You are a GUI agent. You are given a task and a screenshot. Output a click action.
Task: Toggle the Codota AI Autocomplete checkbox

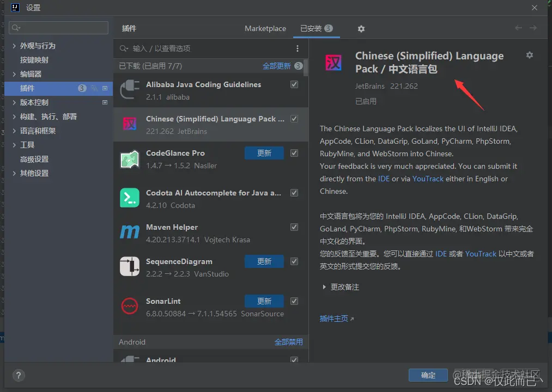click(x=294, y=193)
